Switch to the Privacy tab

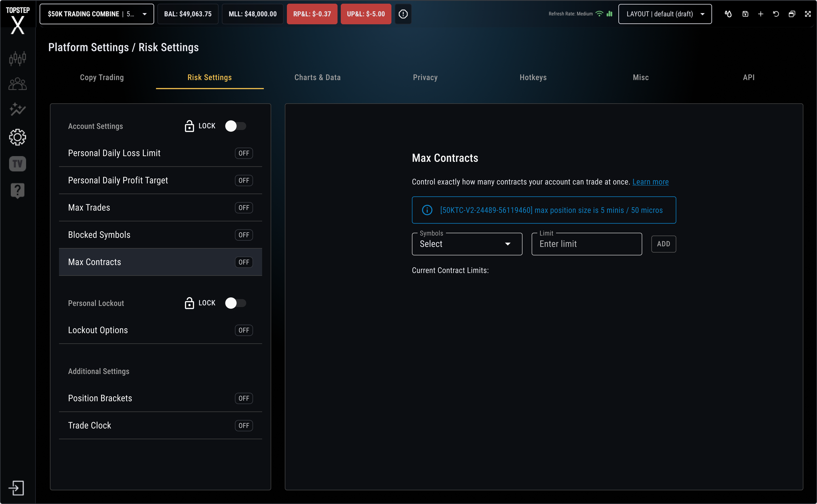(425, 77)
